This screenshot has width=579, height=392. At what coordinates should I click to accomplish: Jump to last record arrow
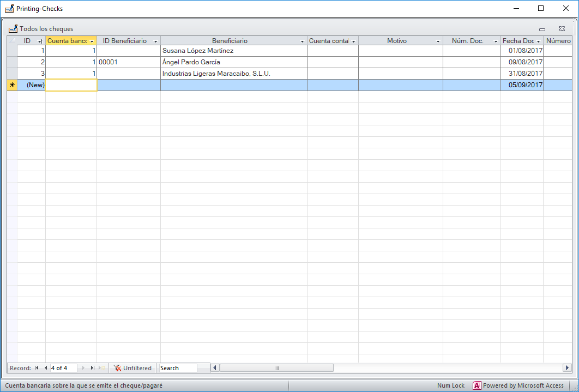click(x=92, y=368)
